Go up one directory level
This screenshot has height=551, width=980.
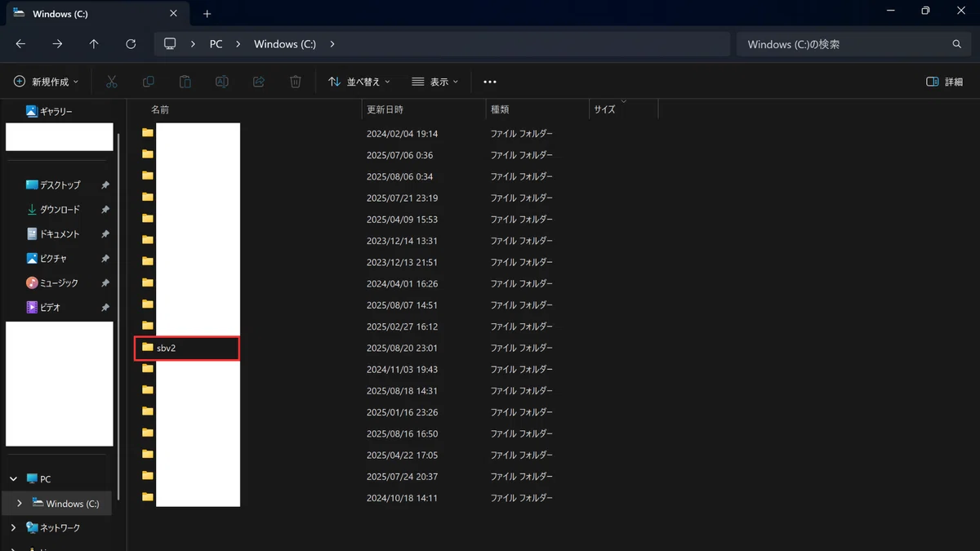pyautogui.click(x=94, y=44)
